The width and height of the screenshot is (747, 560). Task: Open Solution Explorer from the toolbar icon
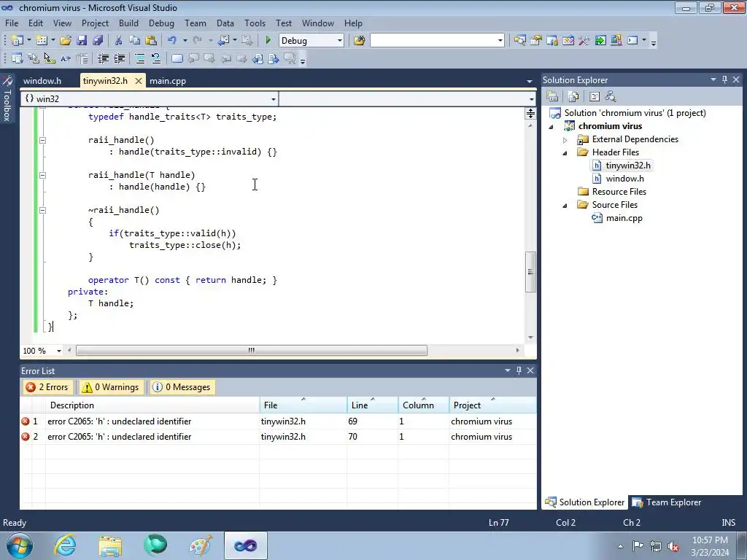(x=519, y=41)
